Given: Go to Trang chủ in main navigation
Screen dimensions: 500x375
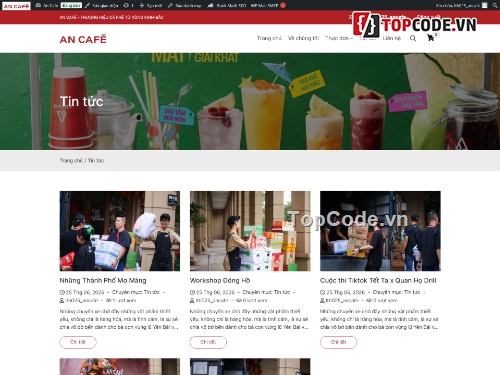Looking at the screenshot, I should point(269,38).
